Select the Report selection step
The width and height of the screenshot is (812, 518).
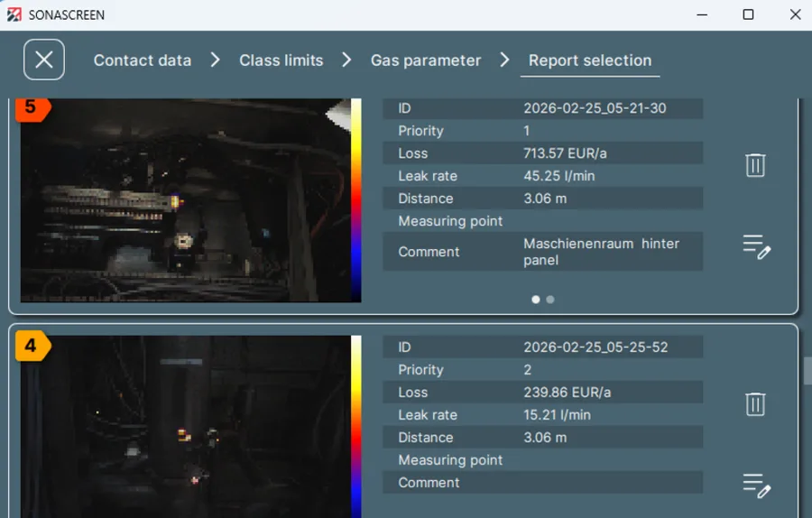point(590,60)
